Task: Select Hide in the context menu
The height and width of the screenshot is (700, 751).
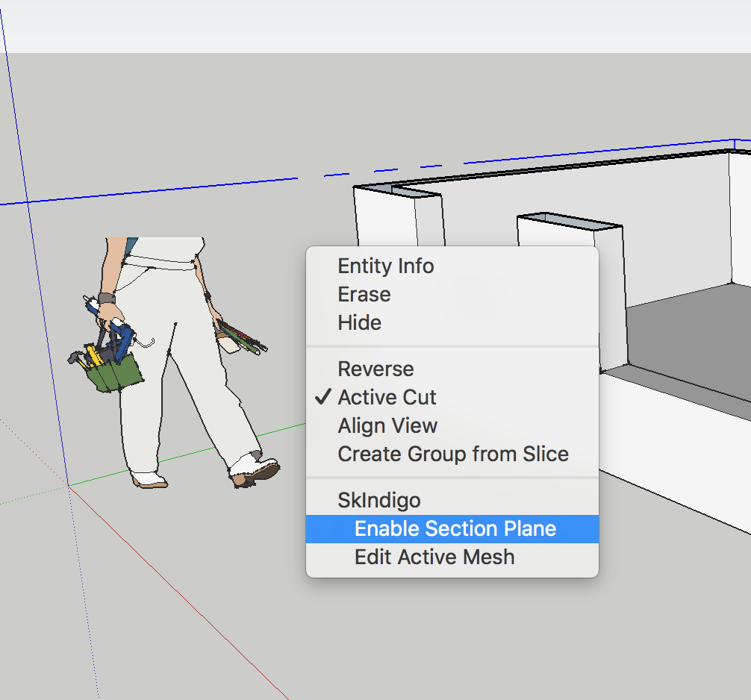Action: point(452,322)
